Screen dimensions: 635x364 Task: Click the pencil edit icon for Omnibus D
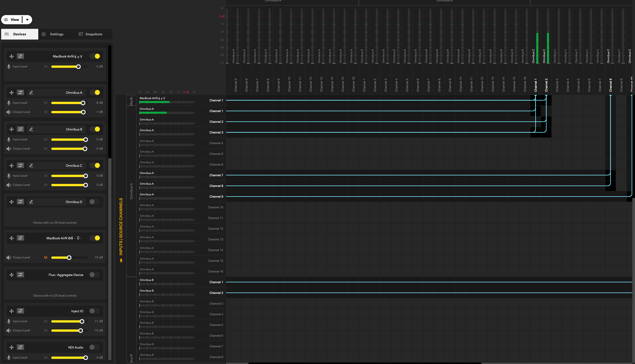click(x=31, y=202)
